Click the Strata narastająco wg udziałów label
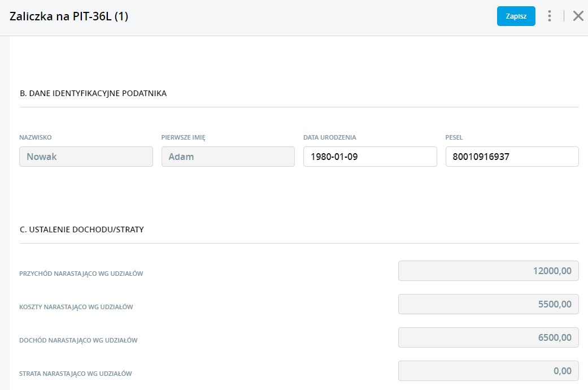 (75, 374)
